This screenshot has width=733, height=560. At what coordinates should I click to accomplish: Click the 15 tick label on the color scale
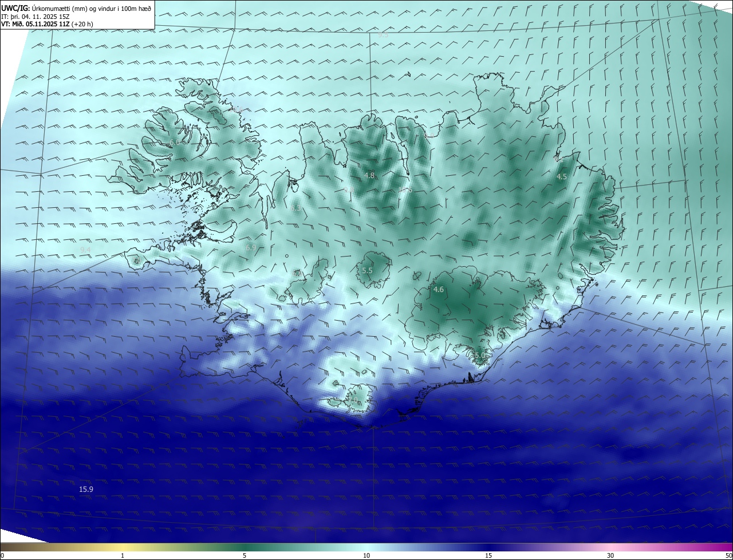[x=488, y=555]
